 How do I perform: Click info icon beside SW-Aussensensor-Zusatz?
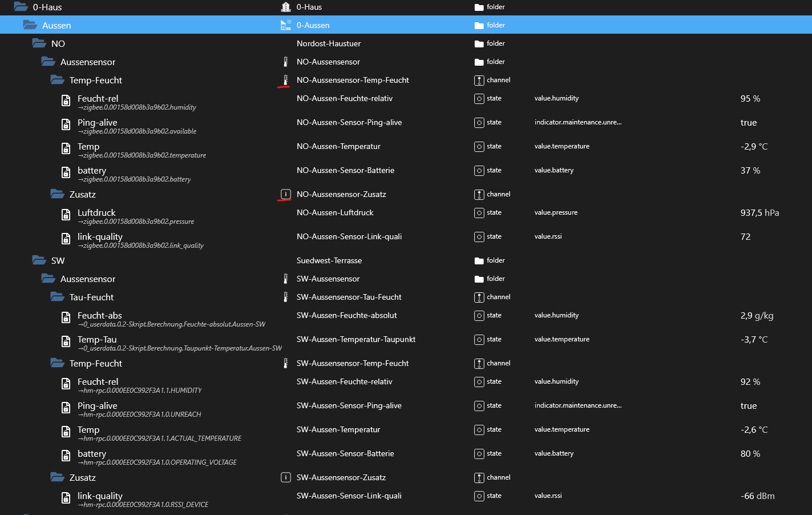click(x=286, y=477)
